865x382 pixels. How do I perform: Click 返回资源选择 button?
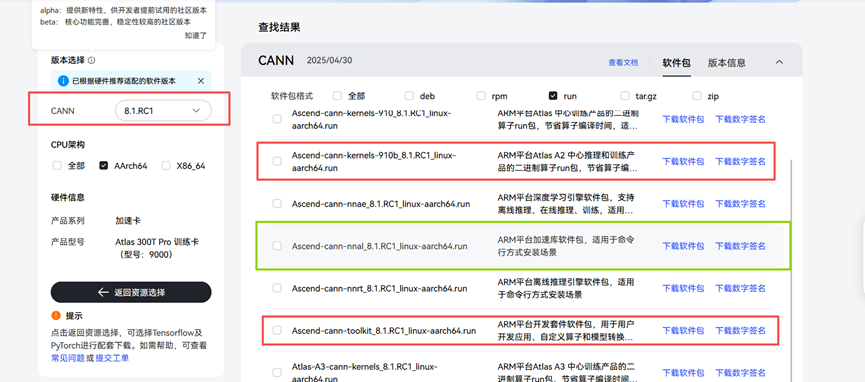(131, 292)
